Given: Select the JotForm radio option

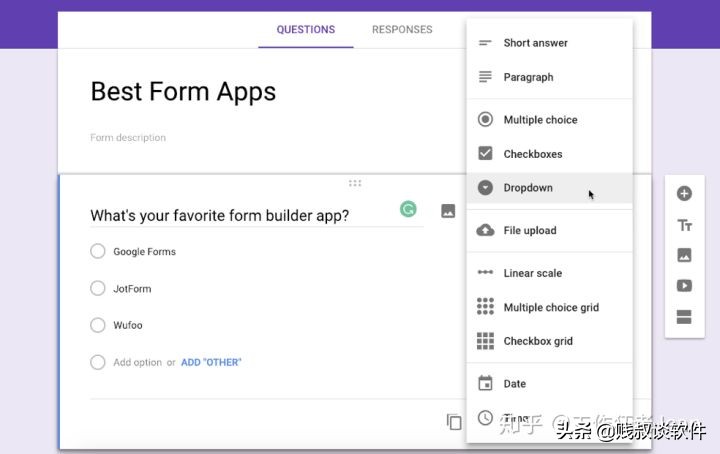Looking at the screenshot, I should (x=98, y=288).
